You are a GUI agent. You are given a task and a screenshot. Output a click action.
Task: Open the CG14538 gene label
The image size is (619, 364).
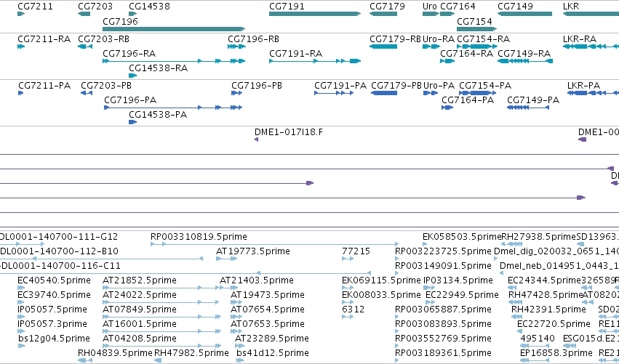[x=150, y=7]
